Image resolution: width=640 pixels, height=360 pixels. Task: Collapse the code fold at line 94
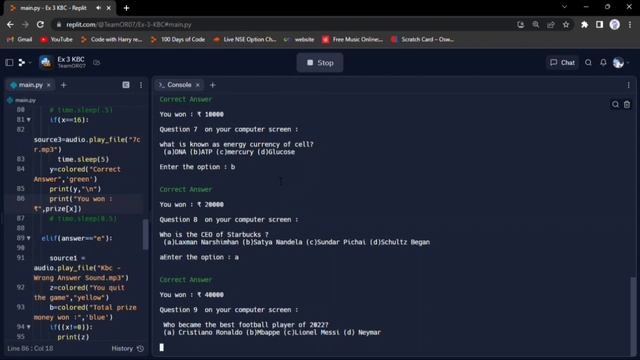coord(29,327)
